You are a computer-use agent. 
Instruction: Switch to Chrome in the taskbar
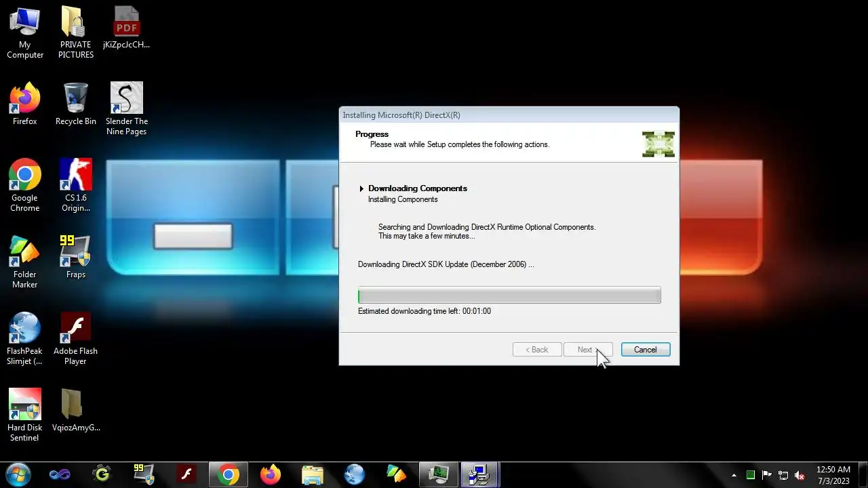click(228, 474)
